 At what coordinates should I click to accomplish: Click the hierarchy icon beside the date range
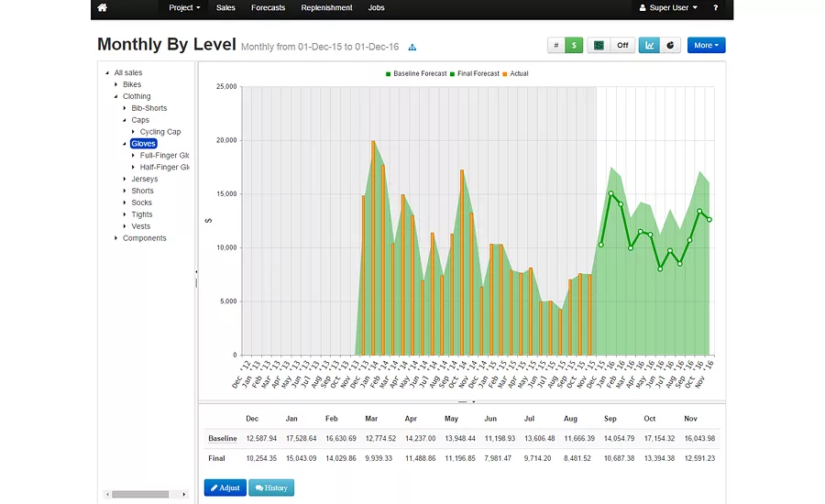tap(412, 48)
